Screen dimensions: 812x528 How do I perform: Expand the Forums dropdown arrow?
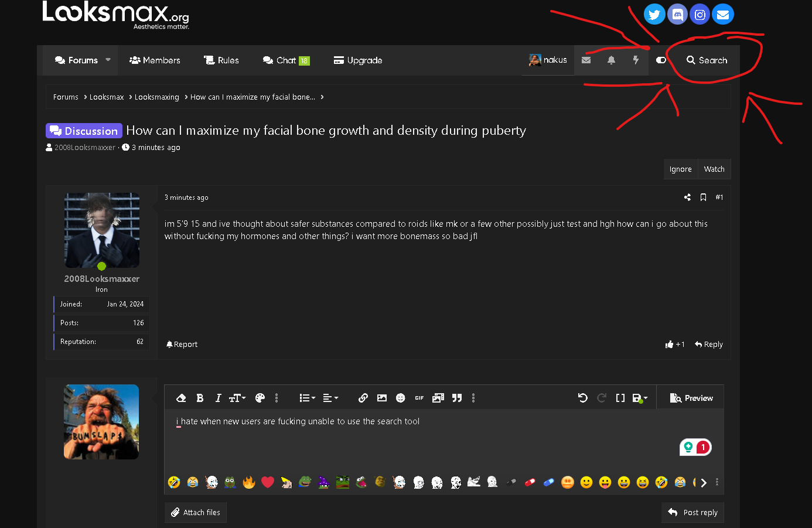tap(108, 60)
